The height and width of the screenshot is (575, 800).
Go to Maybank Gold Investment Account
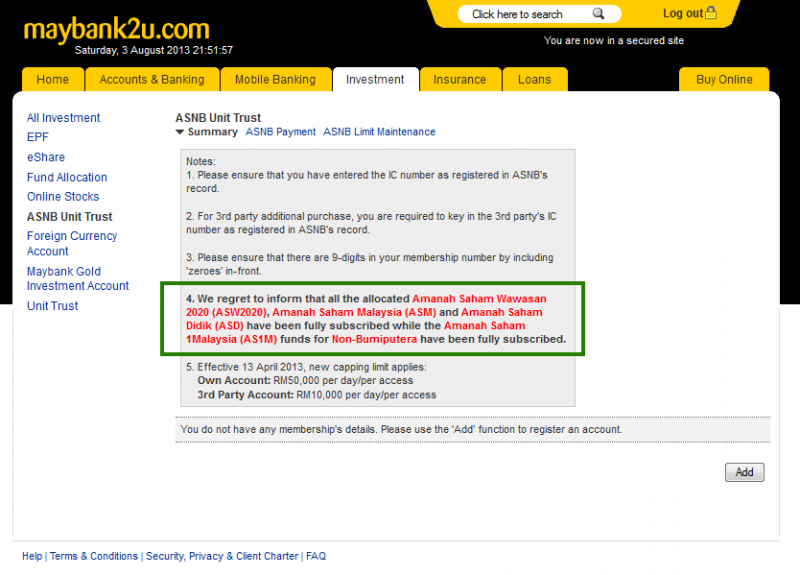tap(78, 279)
